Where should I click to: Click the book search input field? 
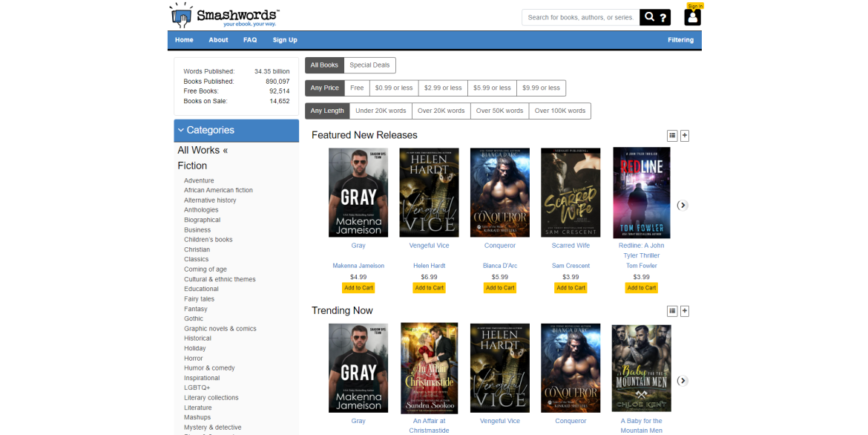coord(580,17)
